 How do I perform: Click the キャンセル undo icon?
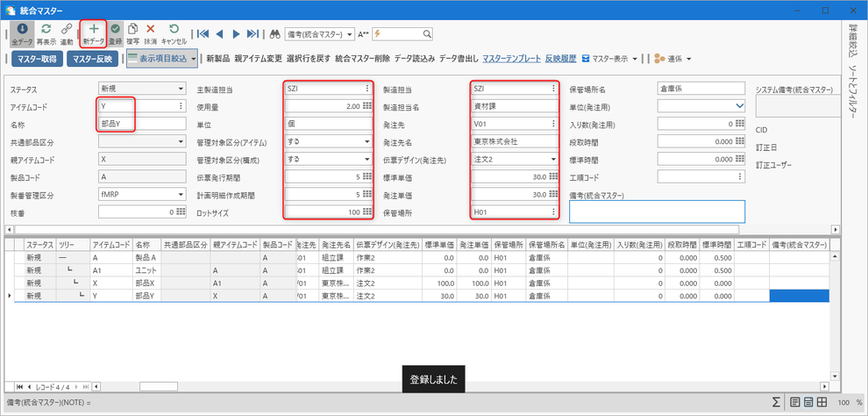tap(174, 29)
